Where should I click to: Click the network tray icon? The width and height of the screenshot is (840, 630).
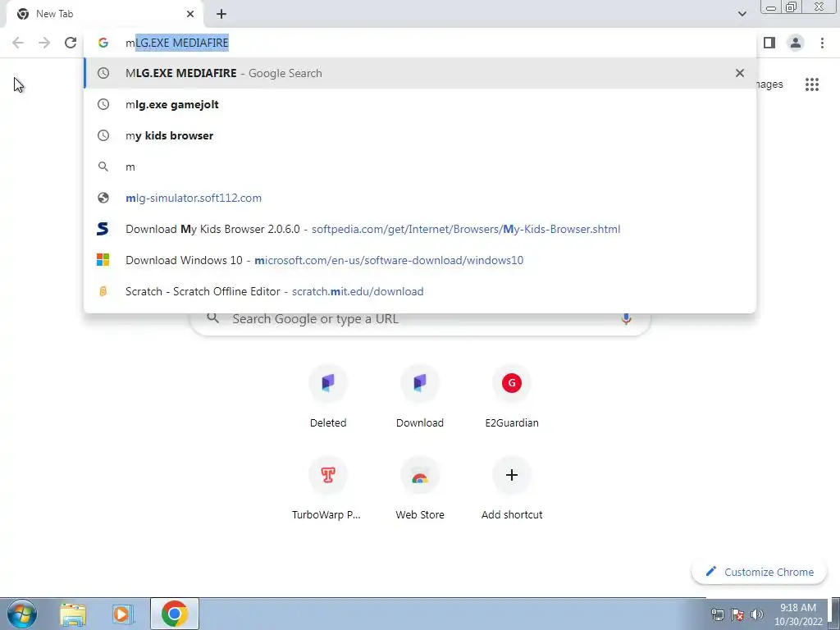717,614
